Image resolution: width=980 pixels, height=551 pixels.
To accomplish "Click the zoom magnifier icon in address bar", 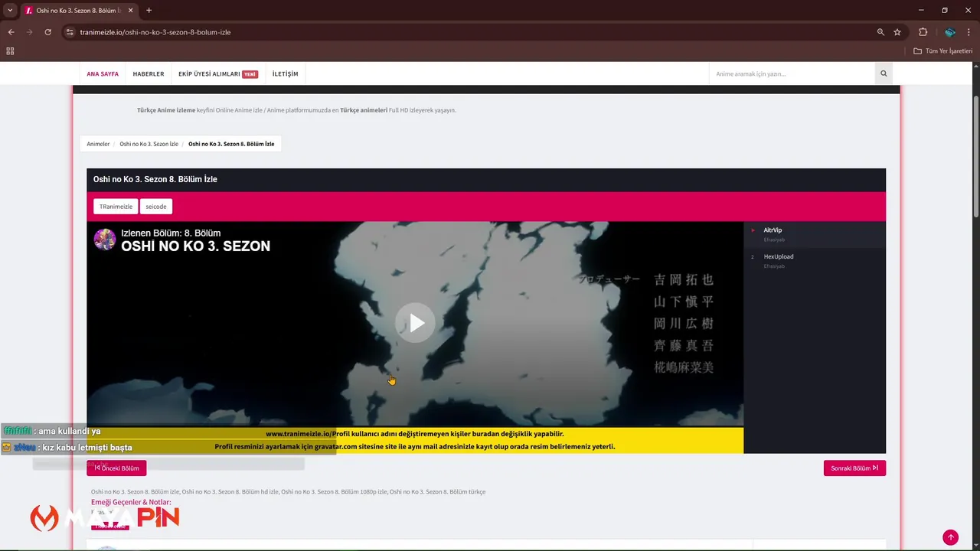I will [x=880, y=32].
